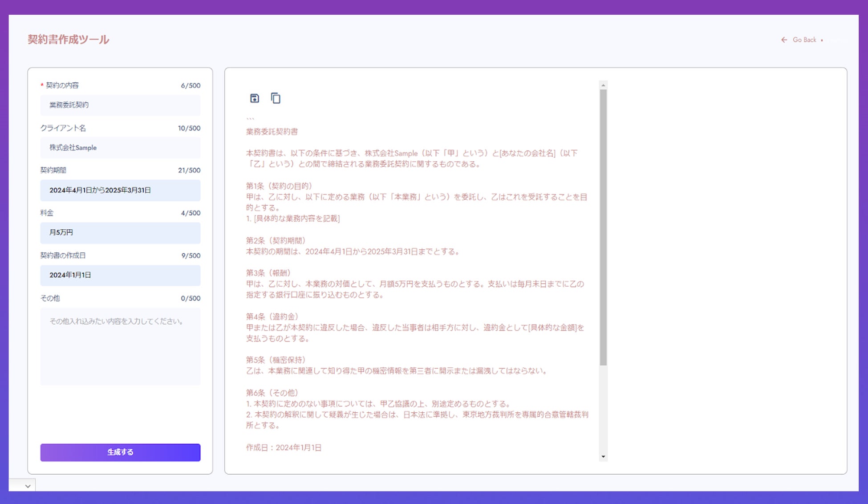Screen dimensions: 868x504
Task: Click the 契約書の作成日 input field
Action: click(120, 276)
